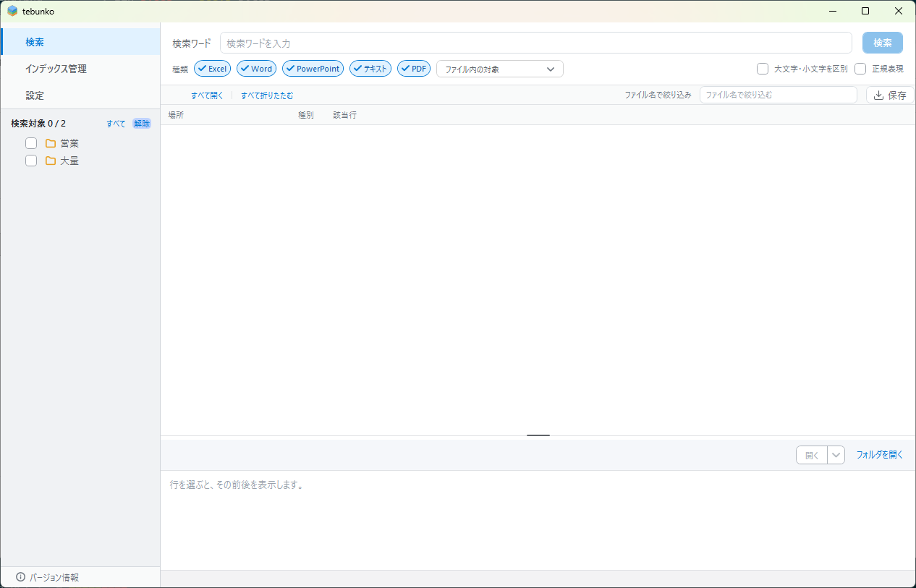Click the info icon beside バージョン情報
The height and width of the screenshot is (588, 916).
pyautogui.click(x=20, y=577)
